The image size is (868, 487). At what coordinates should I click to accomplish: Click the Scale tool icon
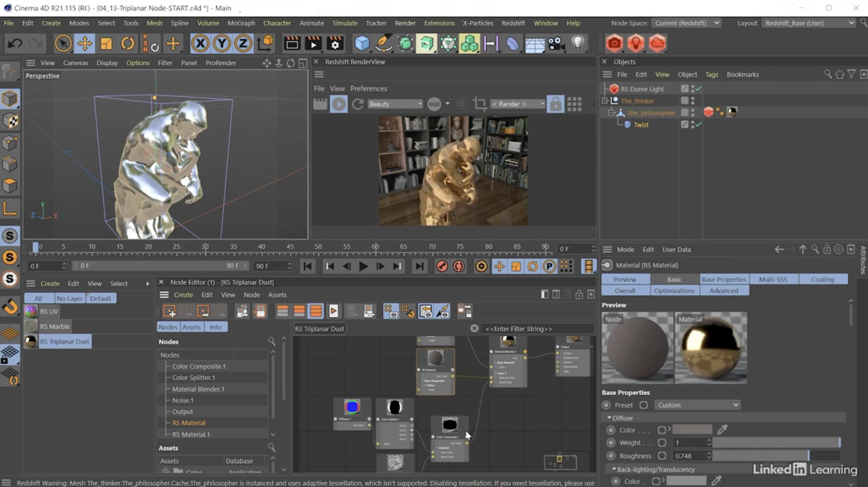(x=106, y=44)
